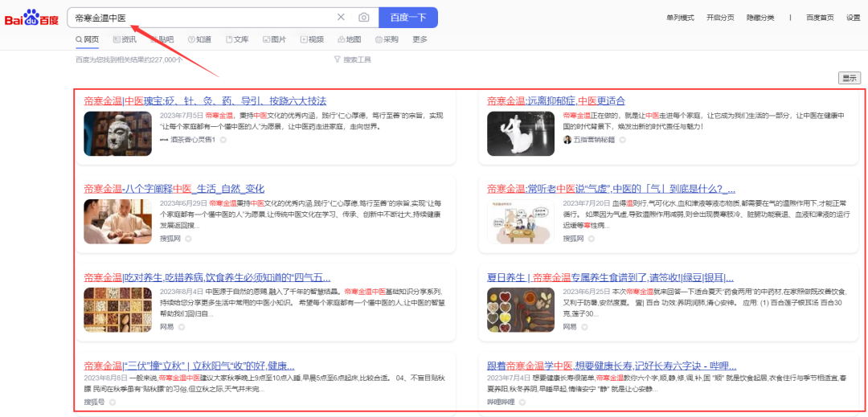Viewport: 868px width, 417px height.
Task: Click the text 百度为您找到相关结果约227,000个
Action: (129, 59)
